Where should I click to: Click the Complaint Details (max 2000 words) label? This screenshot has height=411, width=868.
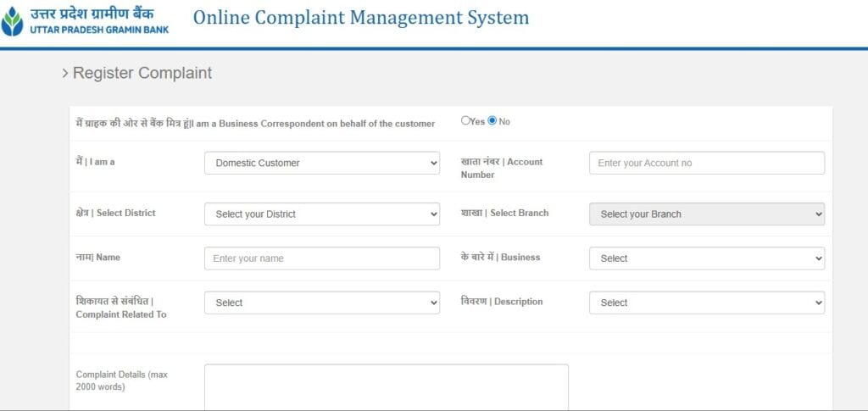coord(122,380)
